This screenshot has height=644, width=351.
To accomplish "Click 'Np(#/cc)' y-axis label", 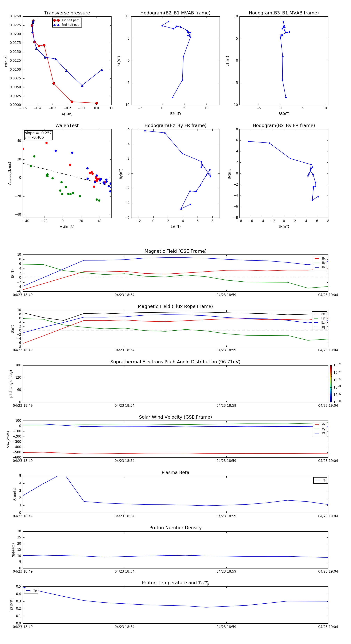I will [x=13, y=550].
